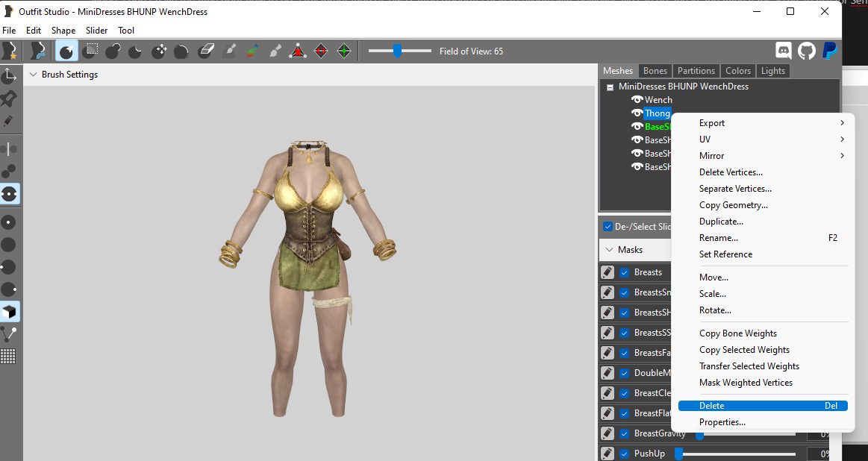Image resolution: width=868 pixels, height=461 pixels.
Task: Switch to the Bones tab
Action: (655, 71)
